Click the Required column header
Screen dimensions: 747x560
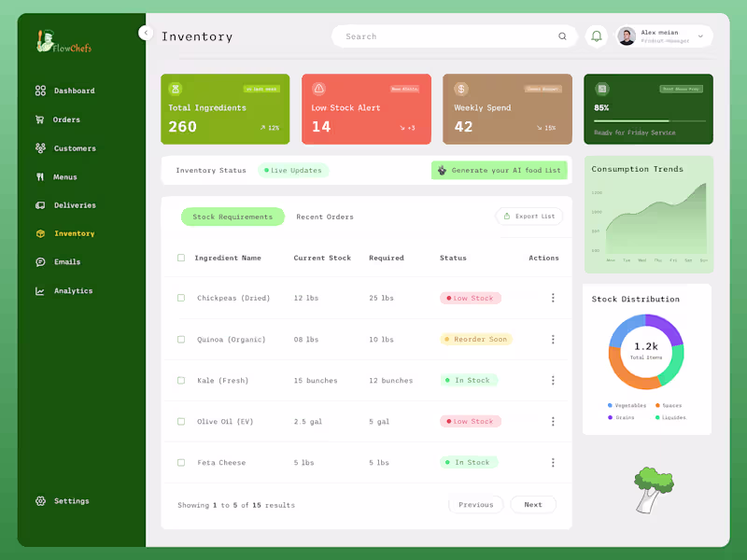click(x=387, y=258)
